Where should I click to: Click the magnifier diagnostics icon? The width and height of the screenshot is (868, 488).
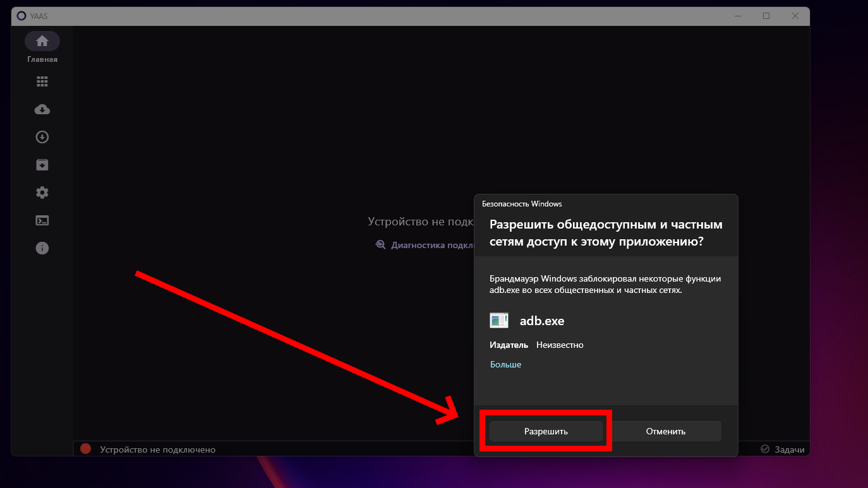tap(380, 245)
